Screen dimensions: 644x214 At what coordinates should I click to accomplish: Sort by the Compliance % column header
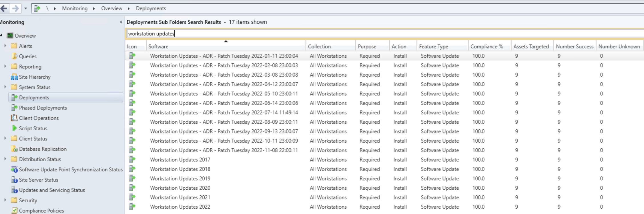tap(490, 46)
